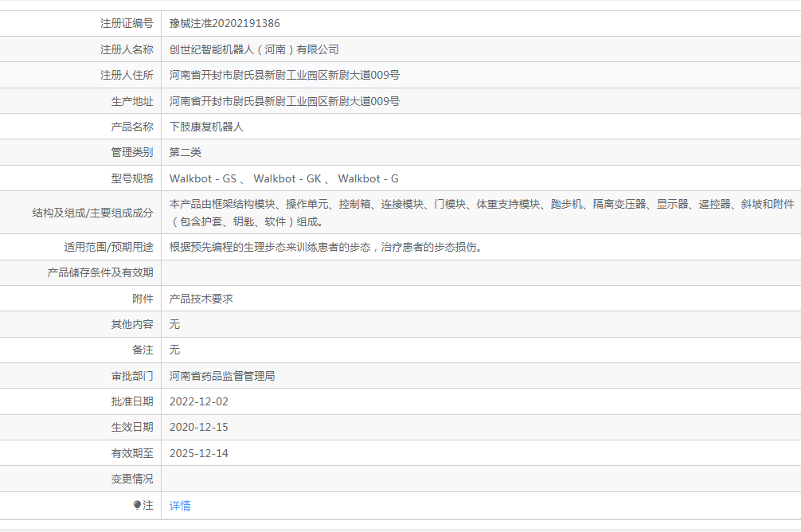801x532 pixels.
Task: Click the 注册证编号 label
Action: coord(127,24)
